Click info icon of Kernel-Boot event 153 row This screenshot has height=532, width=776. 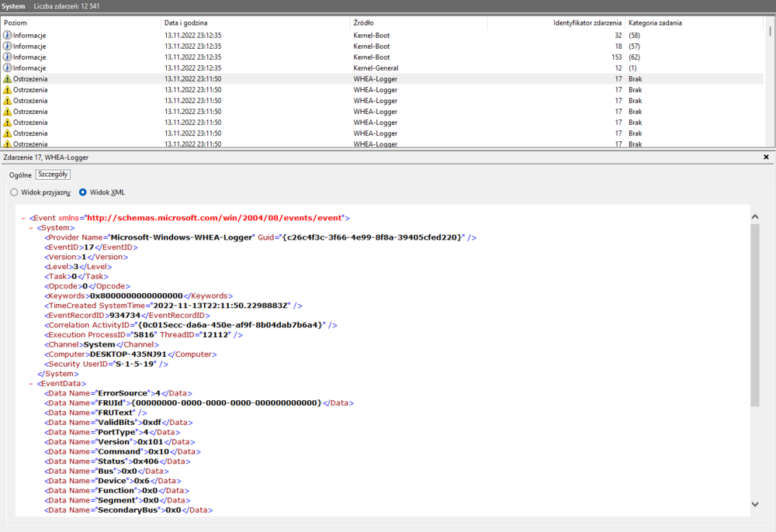[8, 57]
